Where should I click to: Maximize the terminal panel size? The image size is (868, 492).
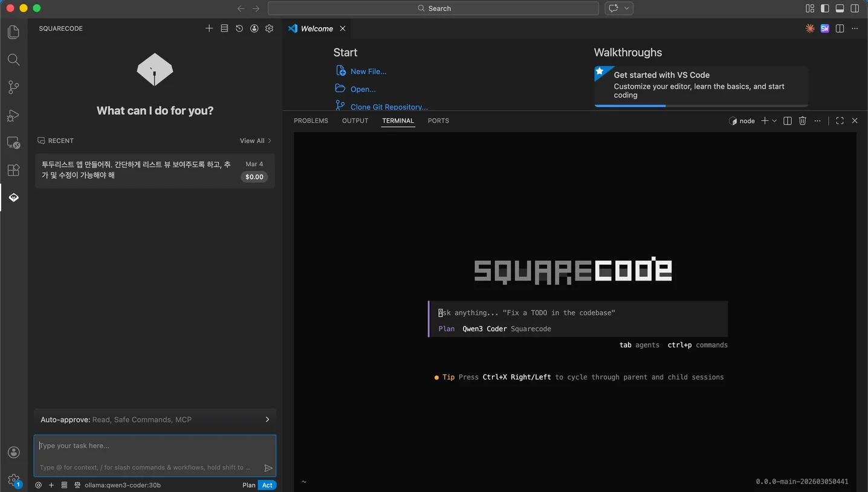point(840,121)
